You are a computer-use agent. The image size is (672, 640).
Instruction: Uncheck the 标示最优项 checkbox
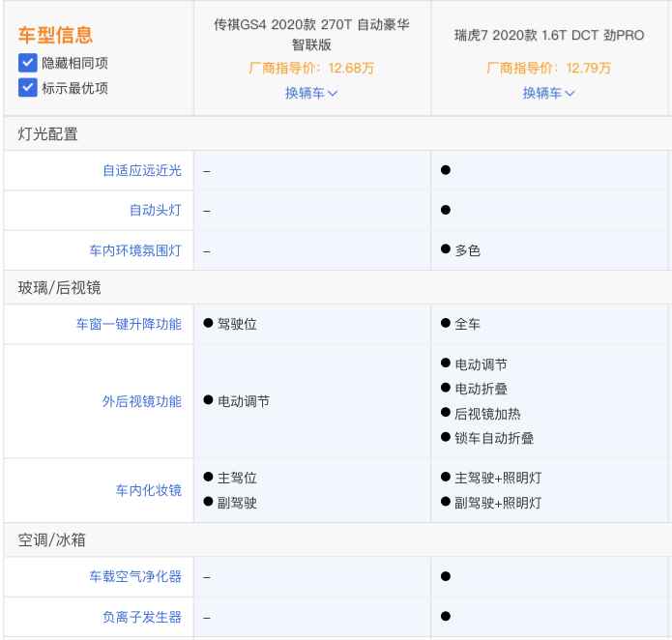click(x=28, y=88)
